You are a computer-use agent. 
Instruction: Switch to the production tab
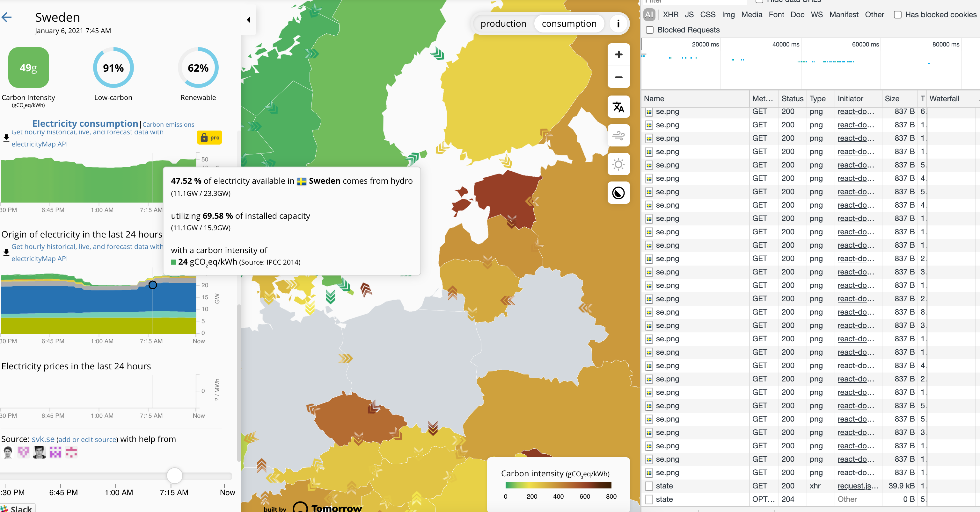[504, 23]
